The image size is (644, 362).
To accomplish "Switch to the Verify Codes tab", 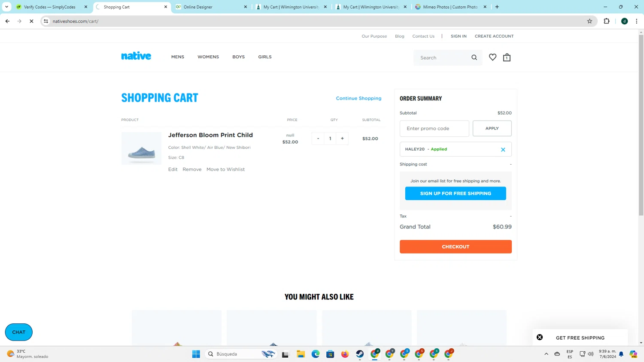I will click(x=49, y=7).
